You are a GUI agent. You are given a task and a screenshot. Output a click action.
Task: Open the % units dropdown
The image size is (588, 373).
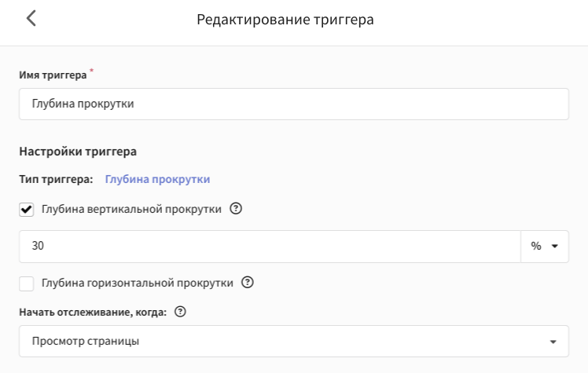(x=545, y=247)
